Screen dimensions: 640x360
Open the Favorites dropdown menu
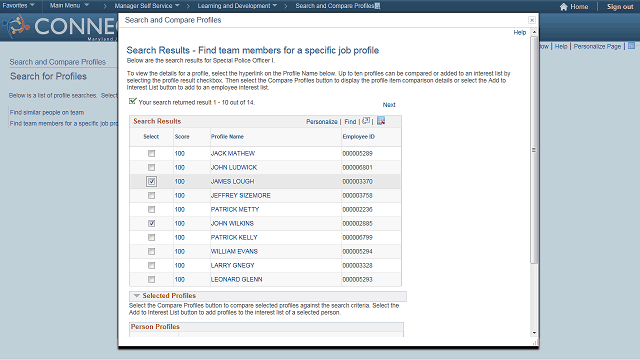18,5
